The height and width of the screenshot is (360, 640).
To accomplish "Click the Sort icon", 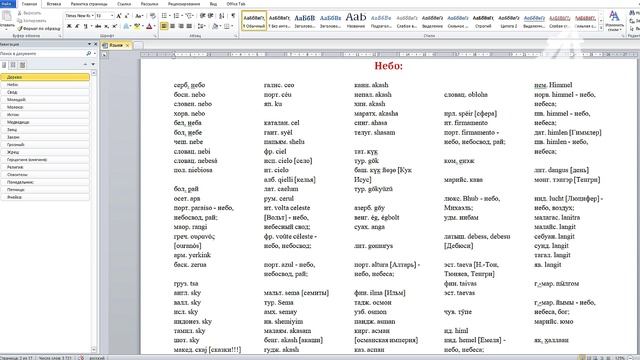I will point(222,16).
